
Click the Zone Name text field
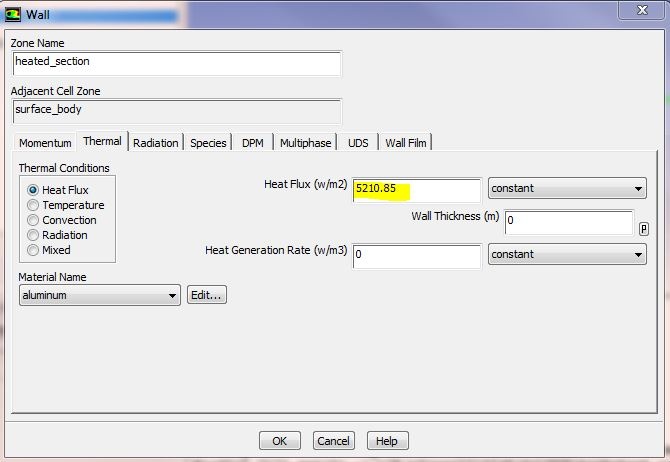click(177, 63)
